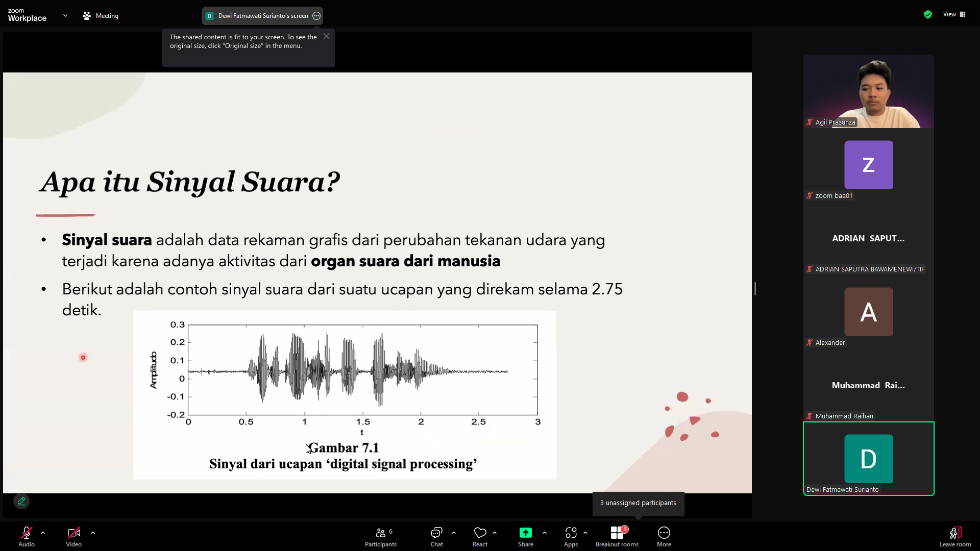980x551 pixels.
Task: Expand video options arrow
Action: tap(93, 533)
